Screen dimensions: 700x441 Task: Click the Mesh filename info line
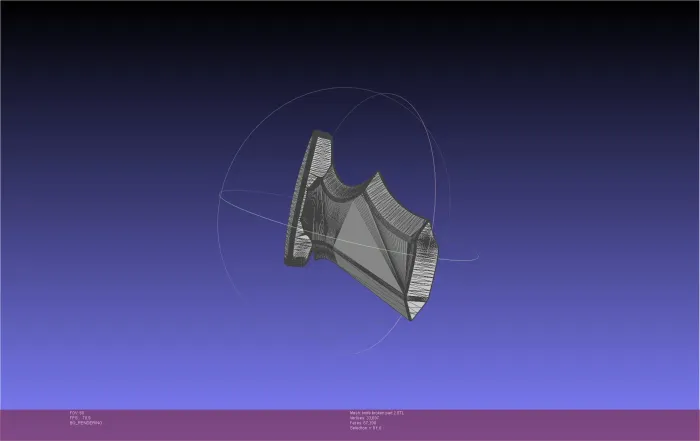click(x=377, y=413)
